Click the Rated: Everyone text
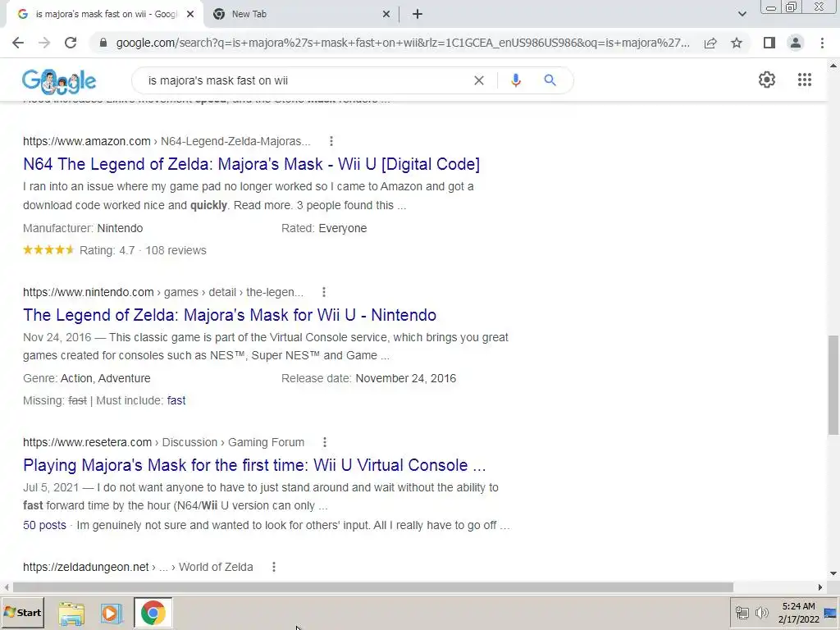This screenshot has width=840, height=630. coord(323,228)
